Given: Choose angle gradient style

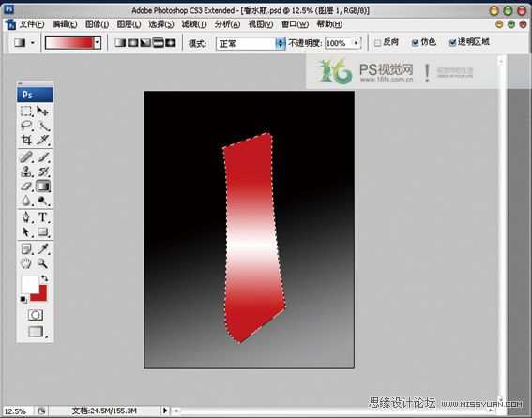Looking at the screenshot, I should click(x=145, y=43).
